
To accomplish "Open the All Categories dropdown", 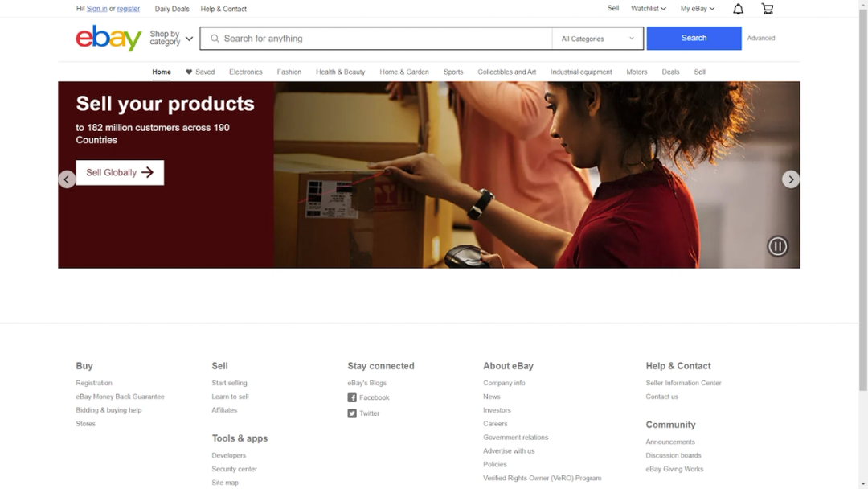I will (x=597, y=39).
